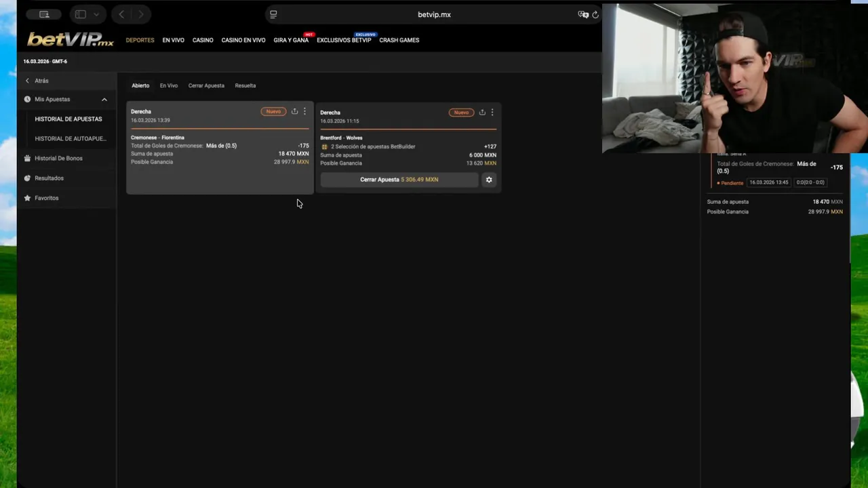Click the browser address bar betvip.mx
Image resolution: width=868 pixels, height=488 pixels.
click(434, 14)
